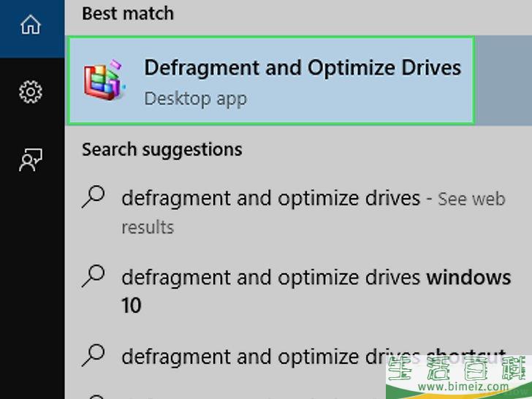Viewport: 532px width, 399px height.
Task: Click the bold '10' in the second suggestion
Action: (x=132, y=305)
